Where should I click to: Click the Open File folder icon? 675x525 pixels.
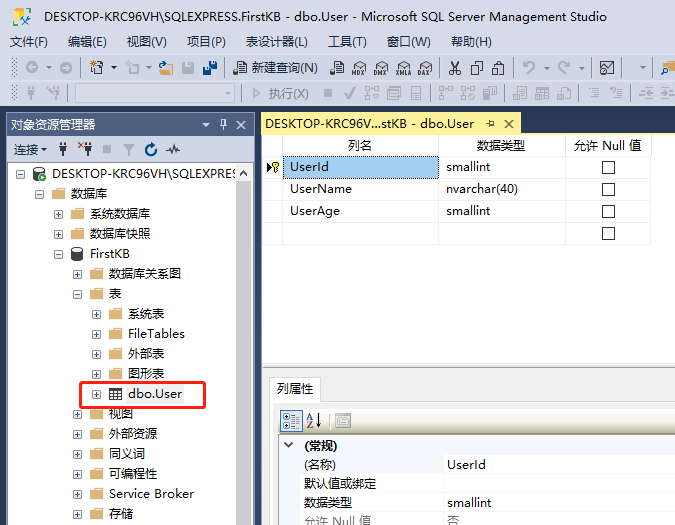(166, 68)
